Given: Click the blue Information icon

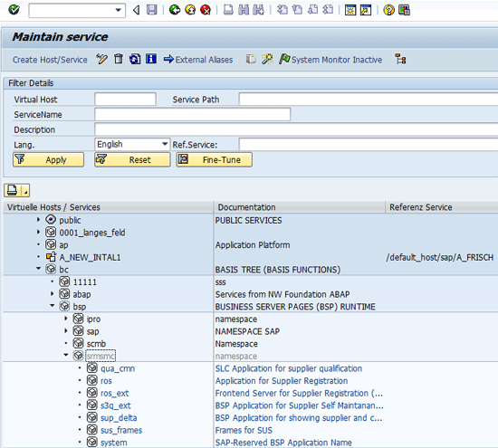Looking at the screenshot, I should (x=151, y=59).
